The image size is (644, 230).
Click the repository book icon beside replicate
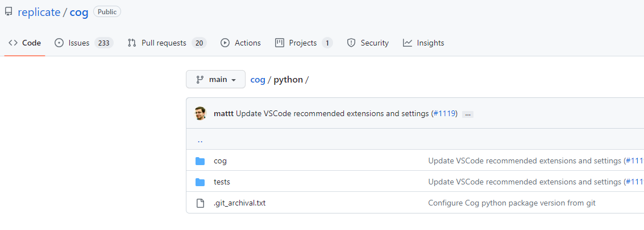click(9, 12)
